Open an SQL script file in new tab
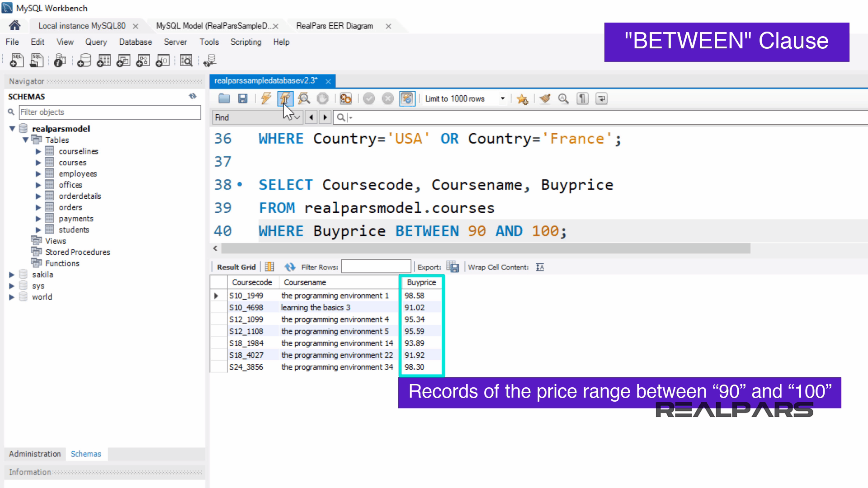The image size is (868, 488). tap(37, 60)
